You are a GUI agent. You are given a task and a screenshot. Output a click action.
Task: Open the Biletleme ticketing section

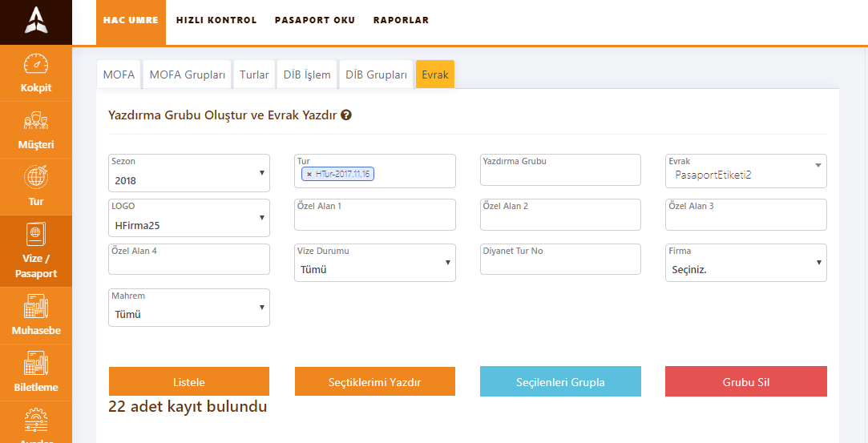(x=36, y=373)
